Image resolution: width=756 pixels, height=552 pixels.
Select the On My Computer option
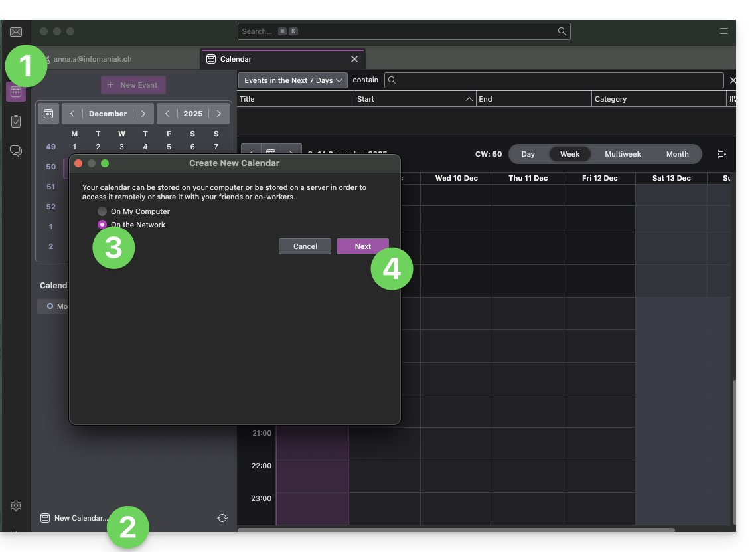pyautogui.click(x=102, y=211)
